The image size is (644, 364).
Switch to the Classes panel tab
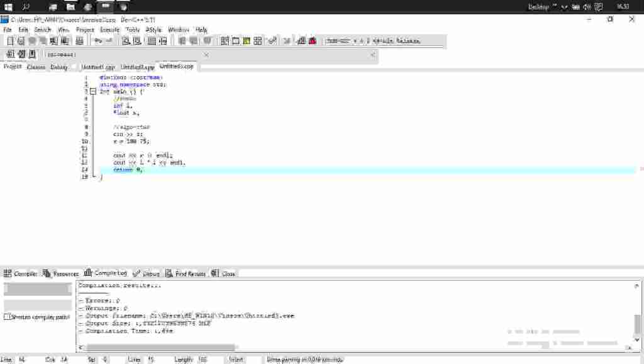click(x=36, y=67)
